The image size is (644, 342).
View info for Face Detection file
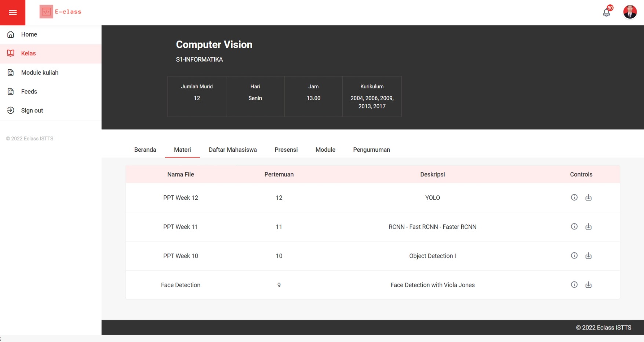click(574, 285)
